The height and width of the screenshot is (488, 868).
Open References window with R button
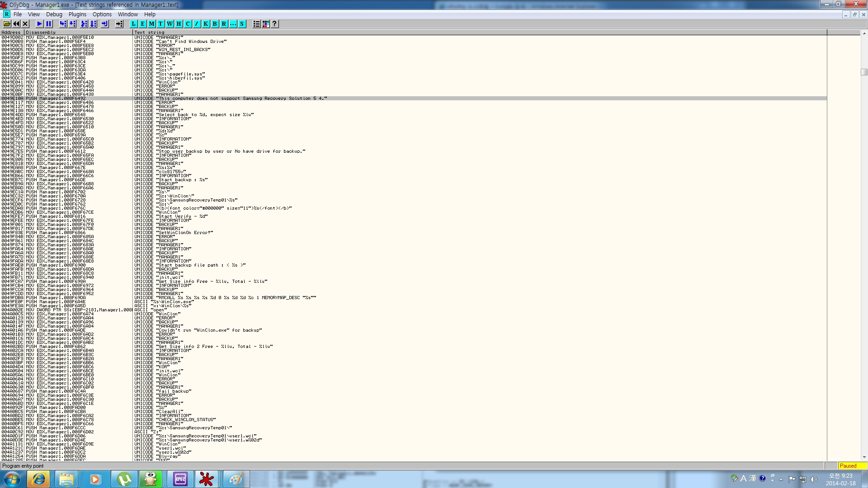pyautogui.click(x=224, y=24)
